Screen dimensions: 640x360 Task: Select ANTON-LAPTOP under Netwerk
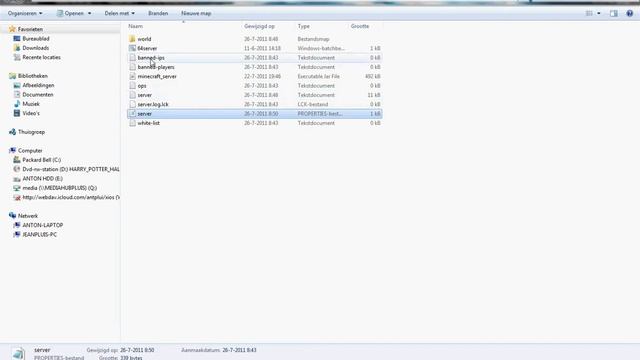[x=42, y=225]
